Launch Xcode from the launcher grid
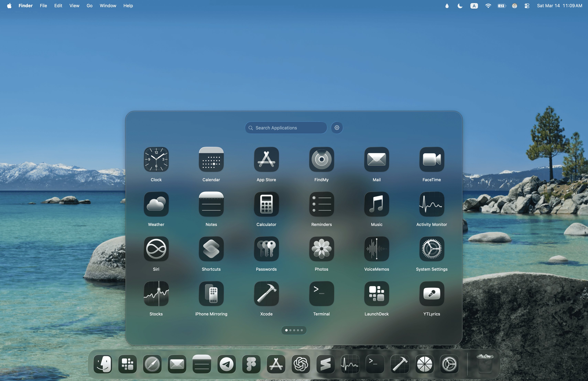The height and width of the screenshot is (381, 588). [266, 294]
